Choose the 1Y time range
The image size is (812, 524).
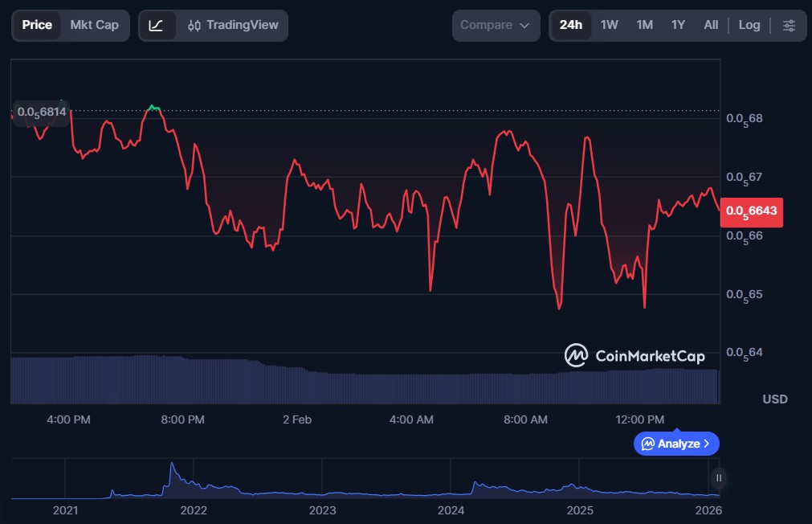[678, 26]
